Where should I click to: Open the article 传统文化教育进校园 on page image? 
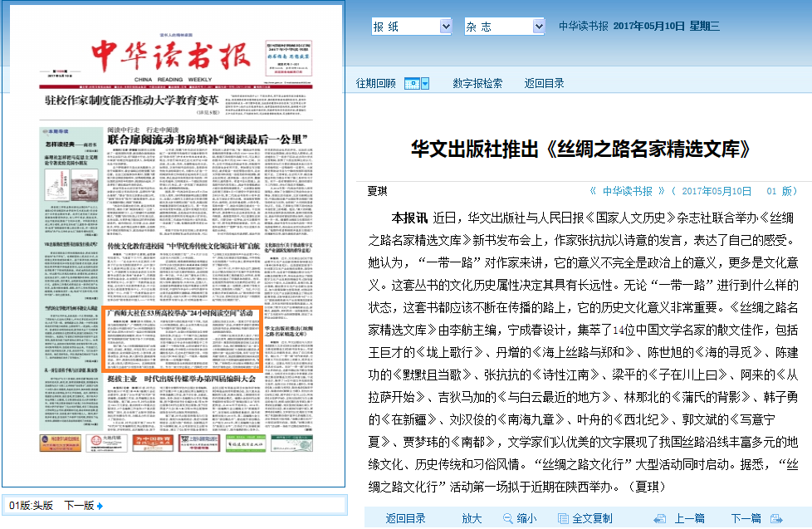(x=183, y=246)
